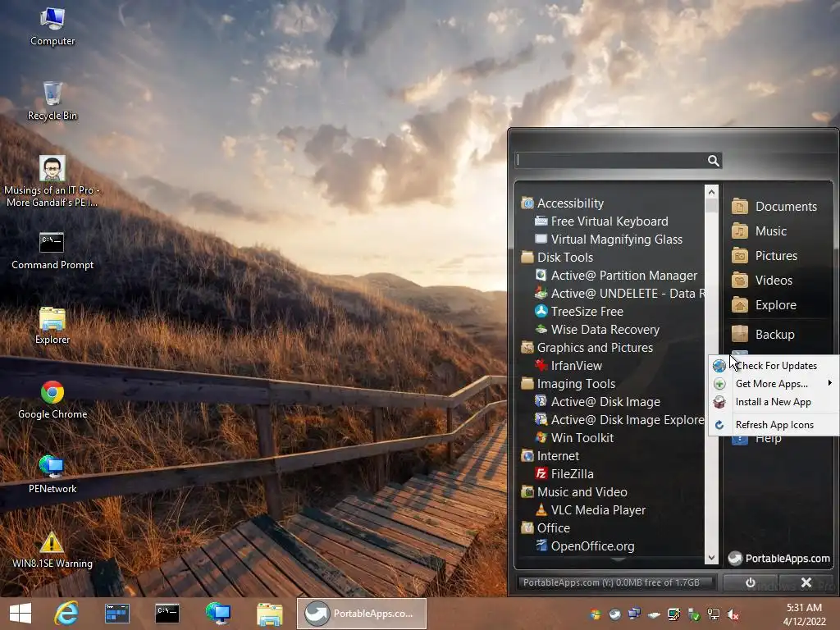Image resolution: width=840 pixels, height=630 pixels.
Task: Open WIN8.1SE Warning desktop icon
Action: click(x=52, y=549)
